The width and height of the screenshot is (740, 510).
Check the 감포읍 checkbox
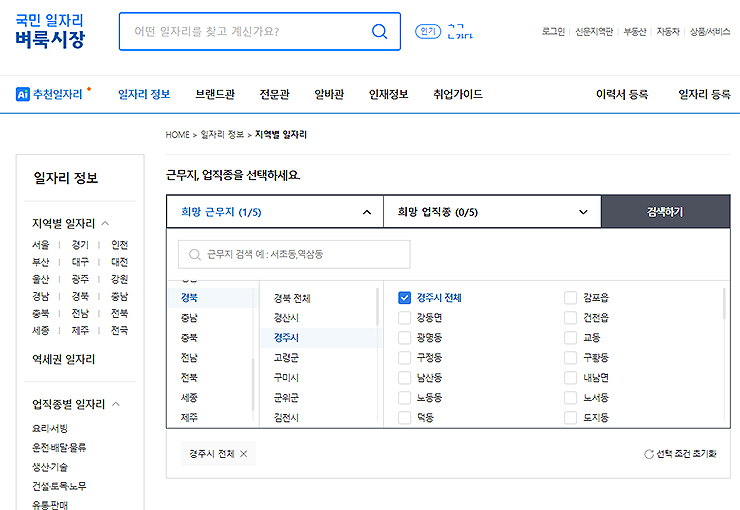571,298
